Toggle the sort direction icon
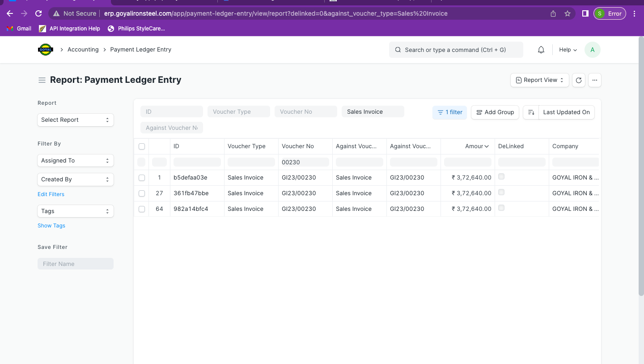Image resolution: width=644 pixels, height=364 pixels. tap(530, 112)
